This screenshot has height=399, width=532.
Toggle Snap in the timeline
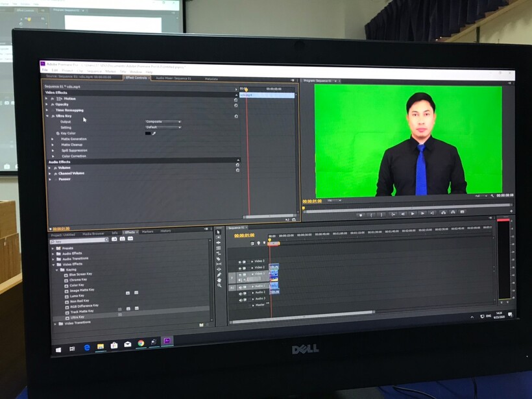[252, 243]
